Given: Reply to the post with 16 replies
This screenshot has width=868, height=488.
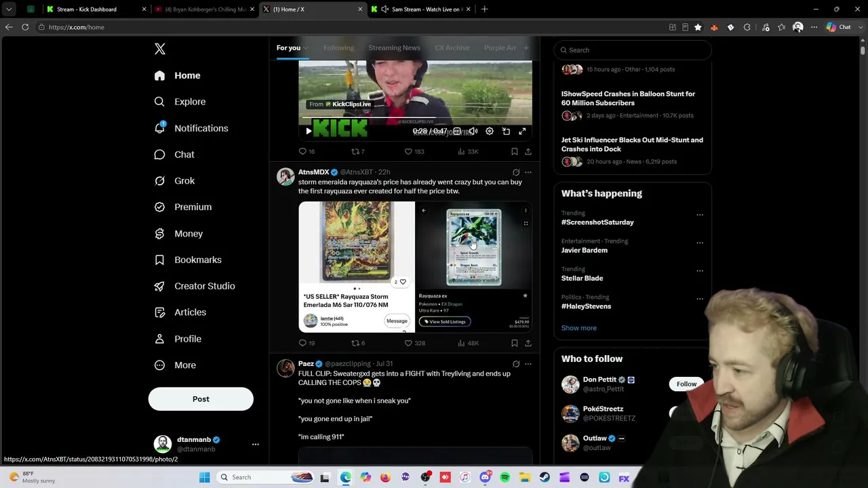Looking at the screenshot, I should point(307,152).
